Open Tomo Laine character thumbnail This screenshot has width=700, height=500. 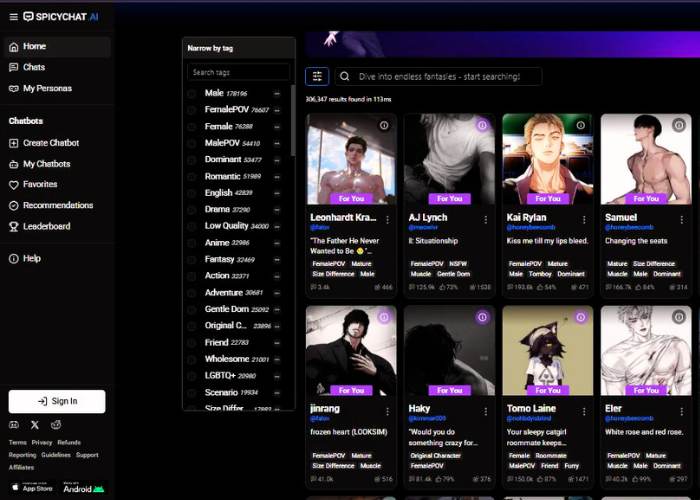pos(548,350)
